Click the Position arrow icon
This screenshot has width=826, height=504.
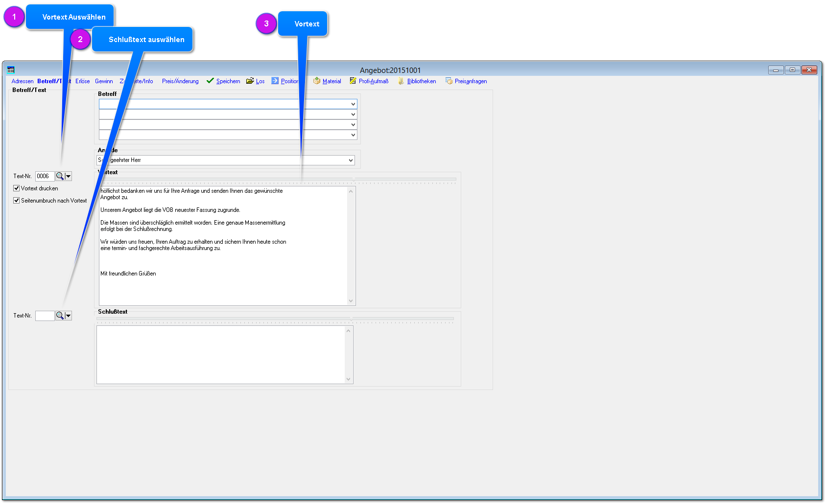275,81
